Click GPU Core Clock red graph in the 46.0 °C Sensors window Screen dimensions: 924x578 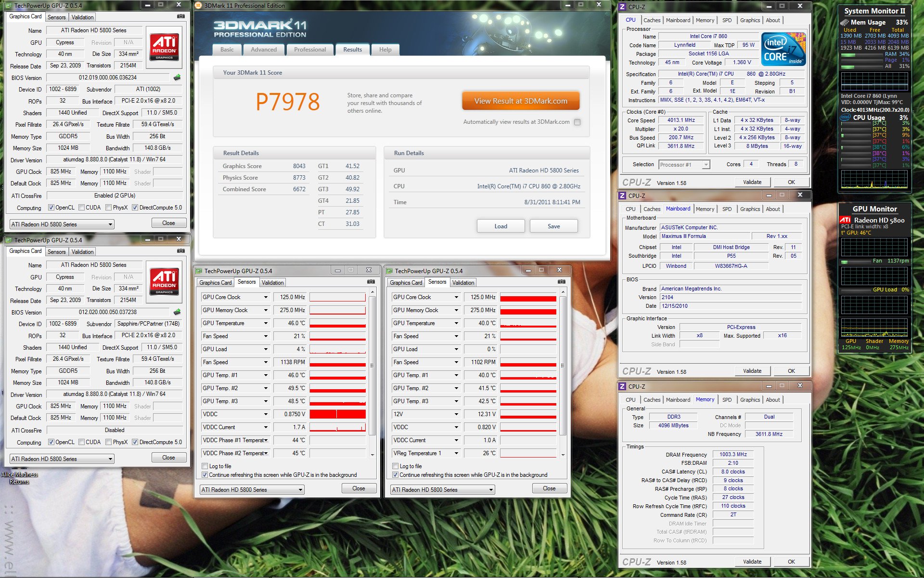pos(338,297)
